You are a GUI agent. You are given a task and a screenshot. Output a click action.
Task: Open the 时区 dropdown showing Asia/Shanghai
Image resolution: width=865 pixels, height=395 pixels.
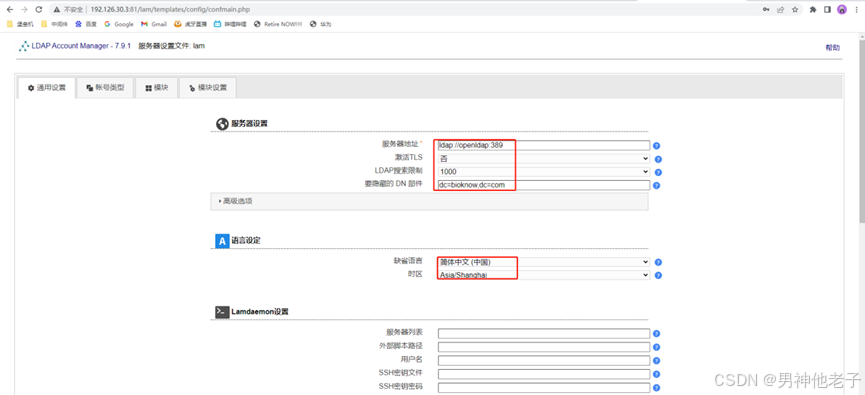[x=544, y=275]
